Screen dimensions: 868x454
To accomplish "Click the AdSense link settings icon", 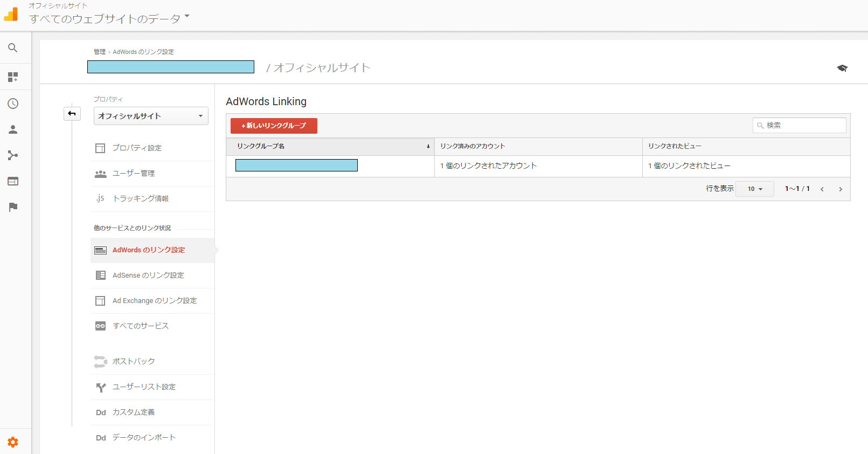I will 100,276.
